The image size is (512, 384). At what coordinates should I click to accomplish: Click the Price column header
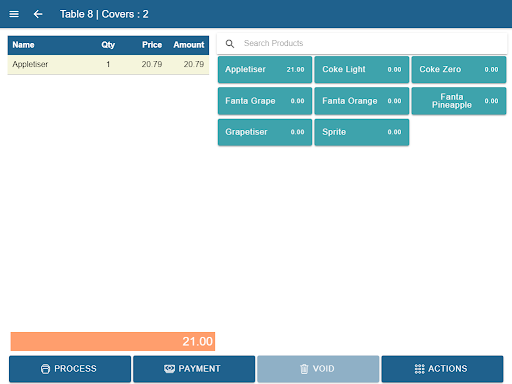pos(152,45)
